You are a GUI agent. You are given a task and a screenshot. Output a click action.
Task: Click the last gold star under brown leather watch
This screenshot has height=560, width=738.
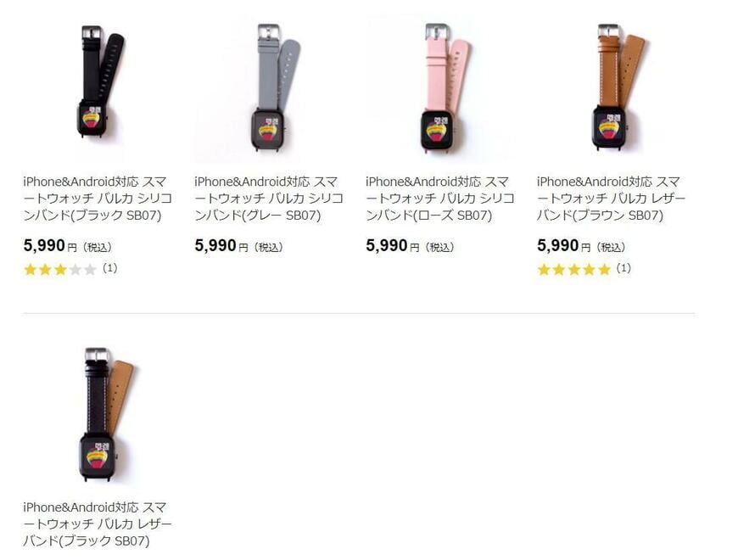[604, 270]
